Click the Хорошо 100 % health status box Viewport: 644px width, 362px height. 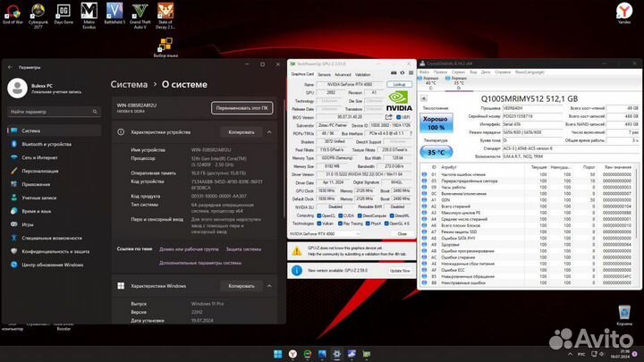[x=436, y=123]
